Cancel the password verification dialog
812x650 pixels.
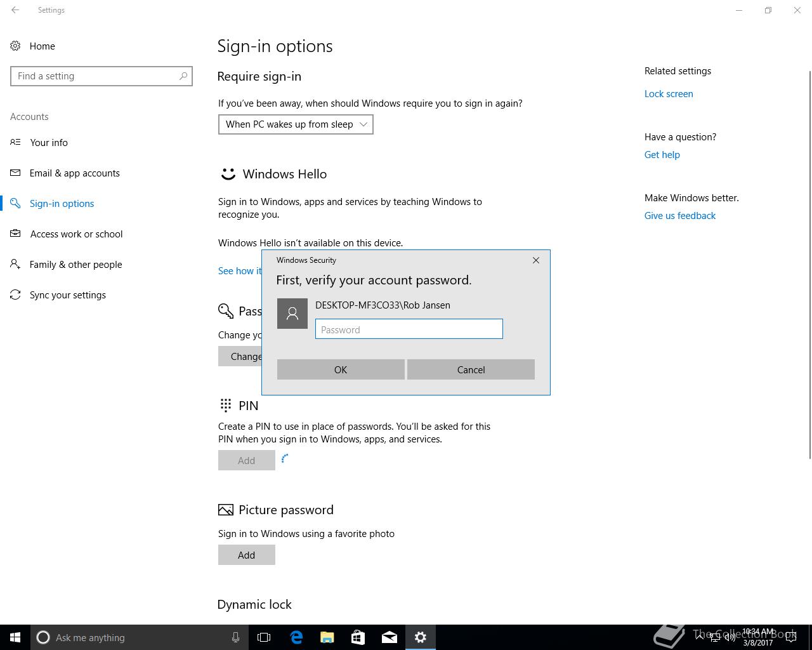[x=471, y=369]
